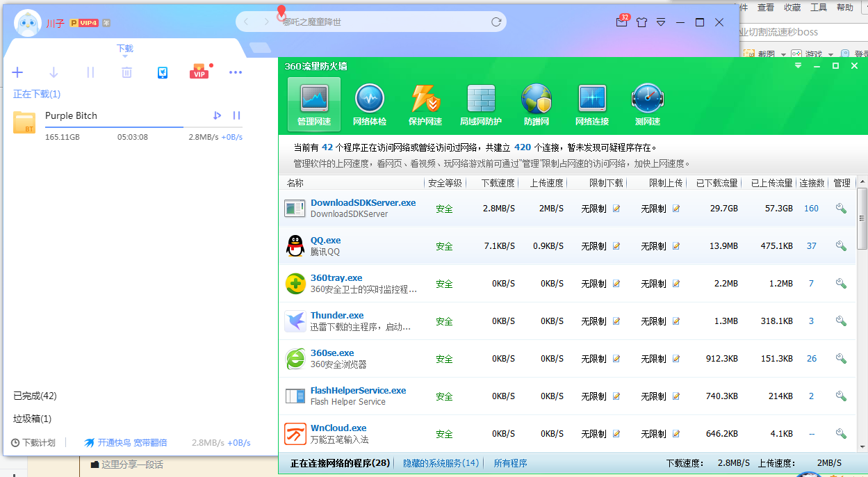Open manage wrench for Thunder.exe
Image resolution: width=868 pixels, height=477 pixels.
841,321
